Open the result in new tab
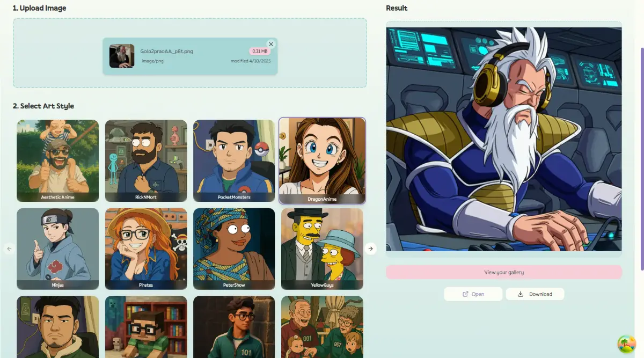This screenshot has width=644, height=358. (x=473, y=294)
